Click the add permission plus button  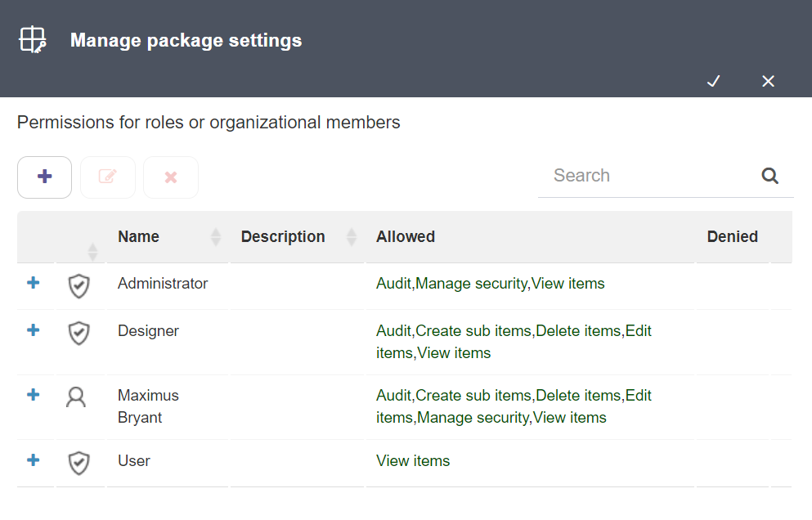(x=44, y=177)
